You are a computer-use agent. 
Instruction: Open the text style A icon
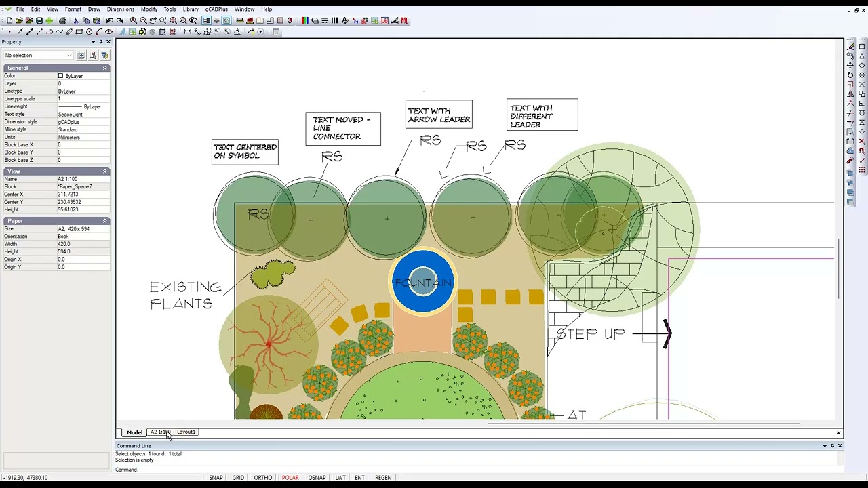344,20
